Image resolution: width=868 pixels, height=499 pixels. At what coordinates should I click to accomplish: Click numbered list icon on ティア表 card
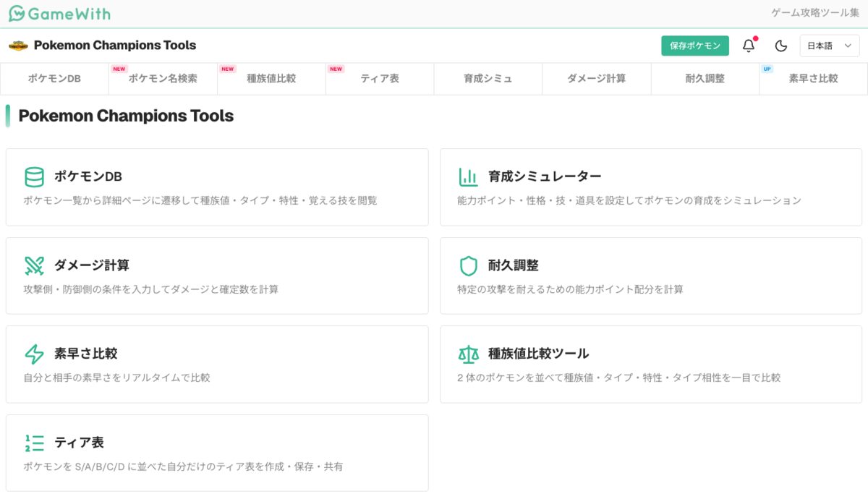34,443
